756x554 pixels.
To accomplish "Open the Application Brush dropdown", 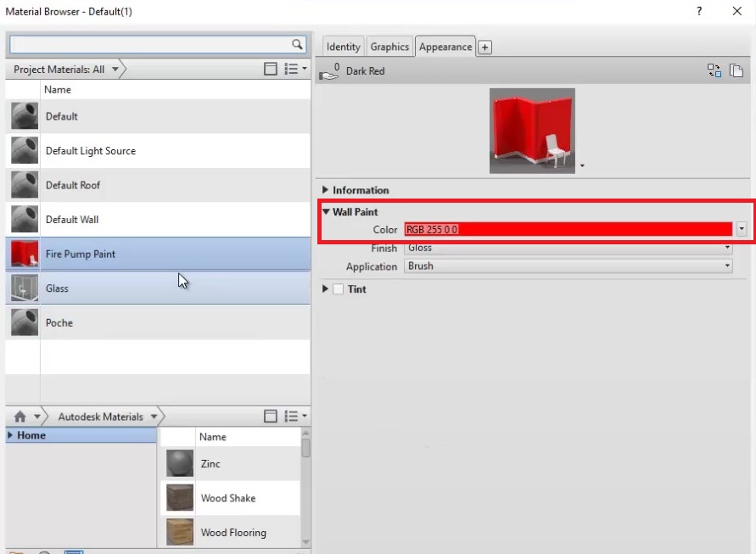I will click(x=568, y=266).
